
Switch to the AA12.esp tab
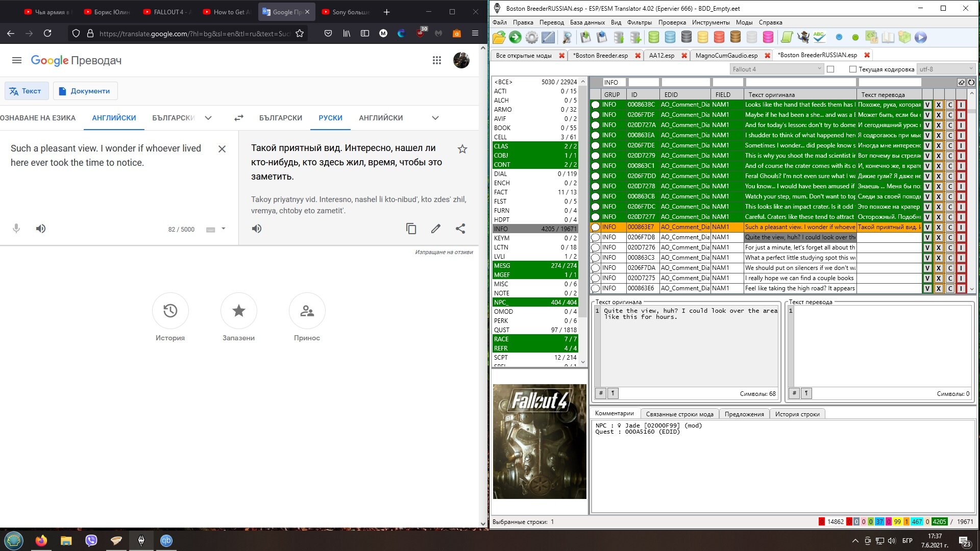(661, 56)
